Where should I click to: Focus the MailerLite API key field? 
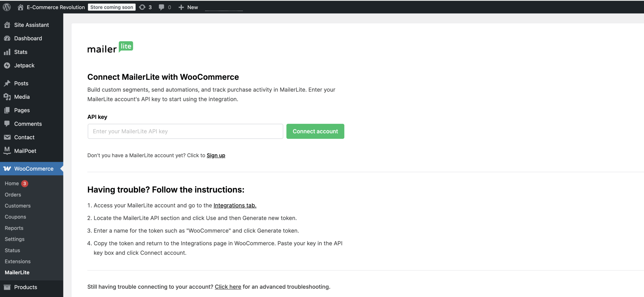click(185, 131)
